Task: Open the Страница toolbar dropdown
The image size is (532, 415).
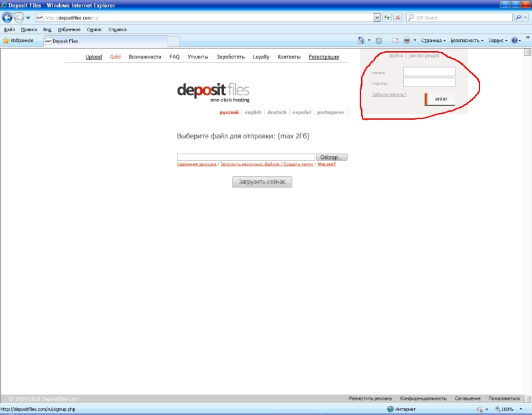Action: coord(434,41)
